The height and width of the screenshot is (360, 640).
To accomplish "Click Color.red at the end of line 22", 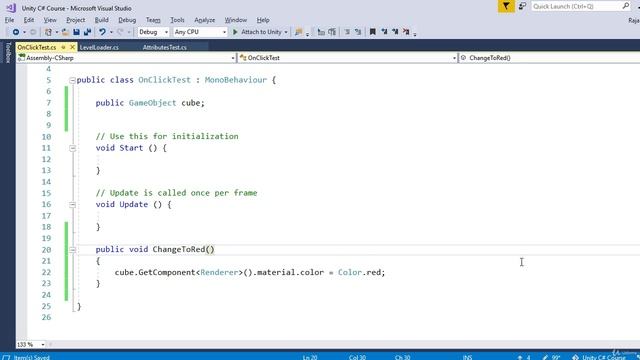I will pos(360,272).
